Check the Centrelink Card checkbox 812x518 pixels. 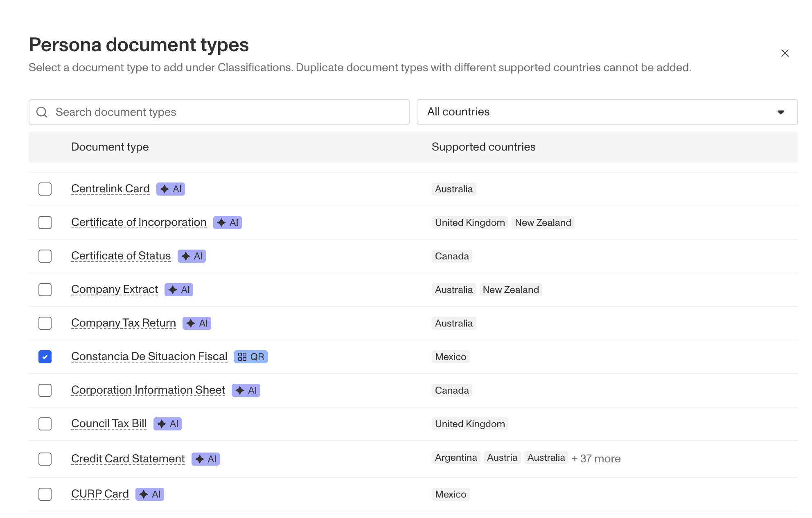[45, 189]
